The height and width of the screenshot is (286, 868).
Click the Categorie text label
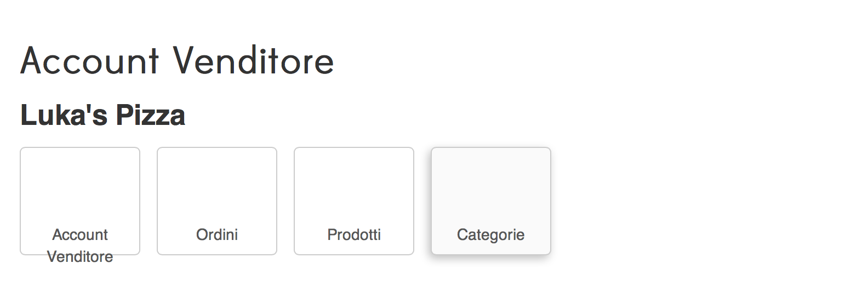coord(491,234)
